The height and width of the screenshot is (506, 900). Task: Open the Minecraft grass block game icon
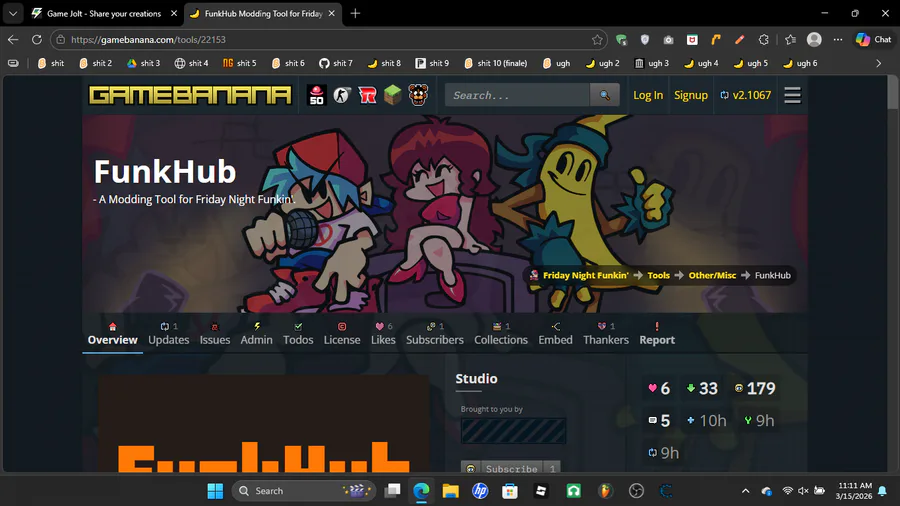point(393,95)
